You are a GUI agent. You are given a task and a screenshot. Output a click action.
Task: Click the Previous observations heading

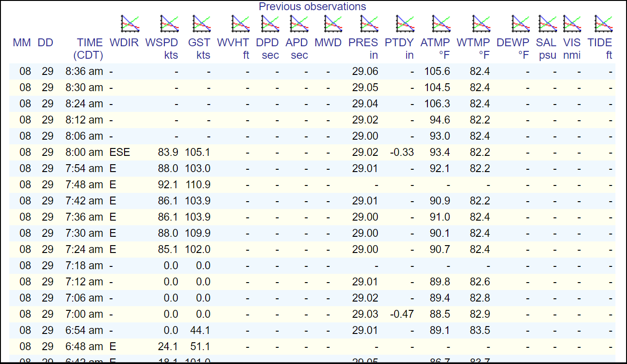coord(312,6)
